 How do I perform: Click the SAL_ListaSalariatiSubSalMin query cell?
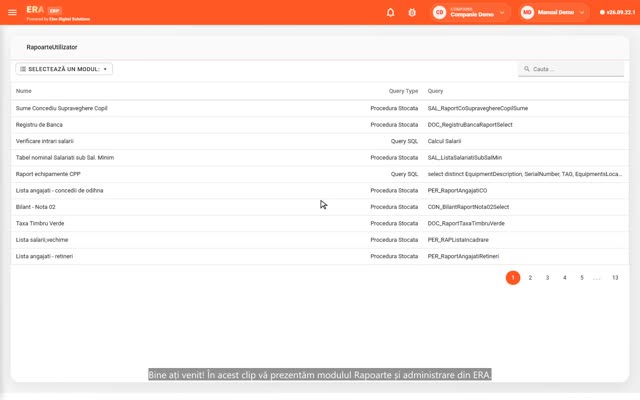465,158
